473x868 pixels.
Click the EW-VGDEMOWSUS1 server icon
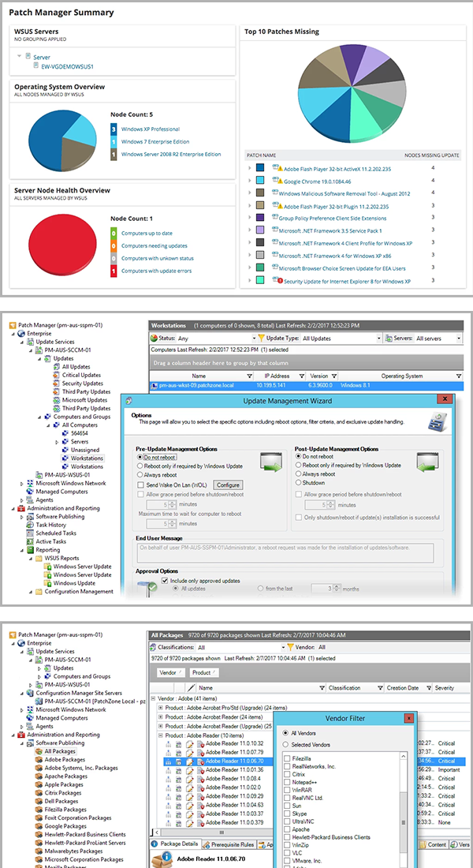pyautogui.click(x=36, y=65)
